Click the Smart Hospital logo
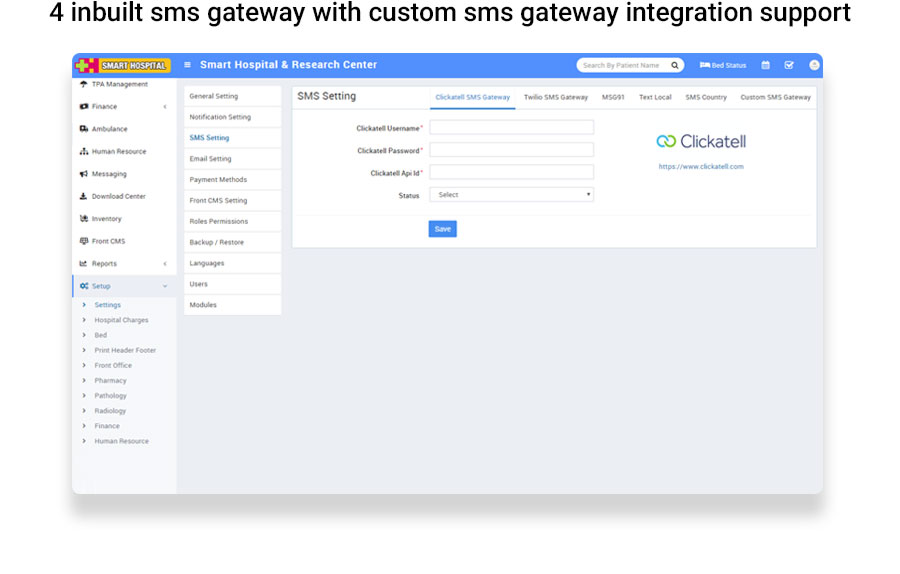 click(x=123, y=65)
